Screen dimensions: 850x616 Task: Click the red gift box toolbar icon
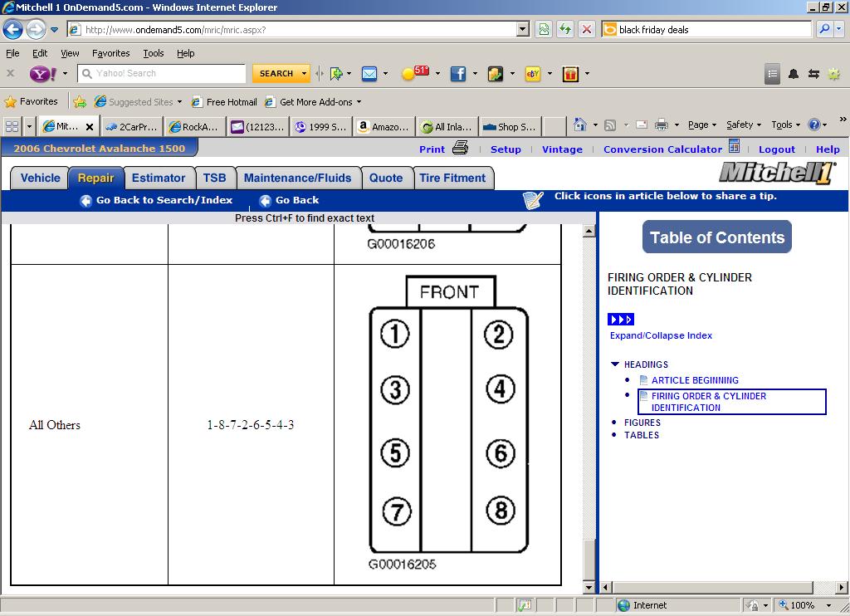coord(570,74)
